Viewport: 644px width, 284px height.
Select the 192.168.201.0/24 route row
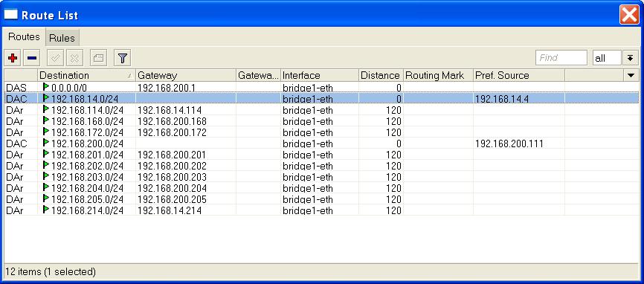tap(321, 155)
